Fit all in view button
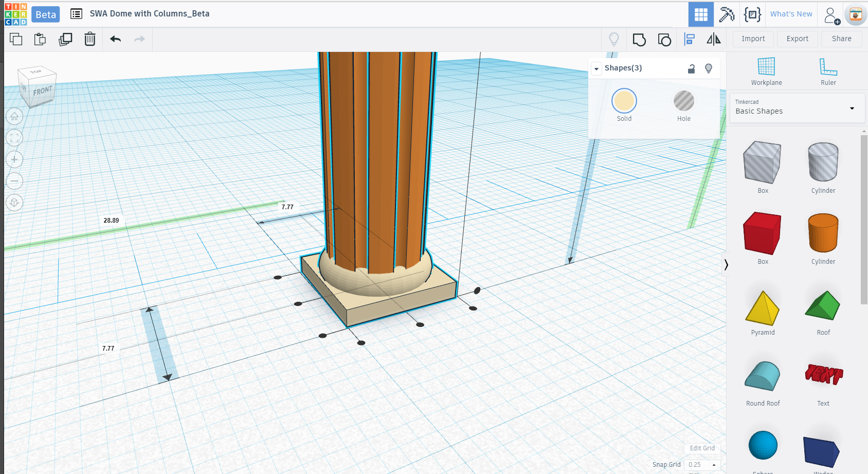Screen dimensions: 868x474 14,138
